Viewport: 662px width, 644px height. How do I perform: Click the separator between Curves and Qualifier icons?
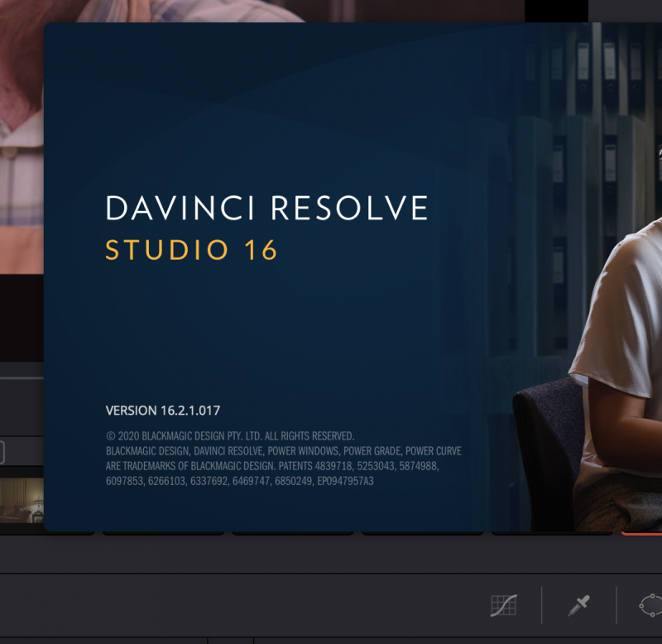[x=541, y=605]
